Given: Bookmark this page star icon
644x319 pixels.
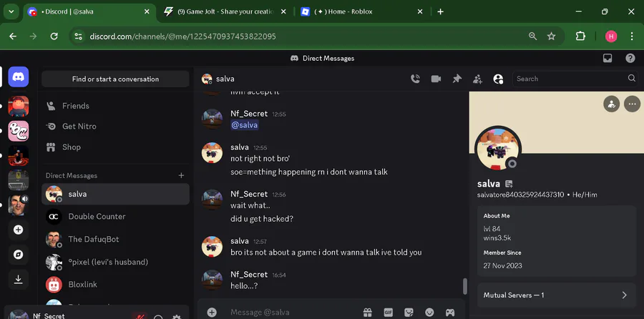Looking at the screenshot, I should (551, 36).
